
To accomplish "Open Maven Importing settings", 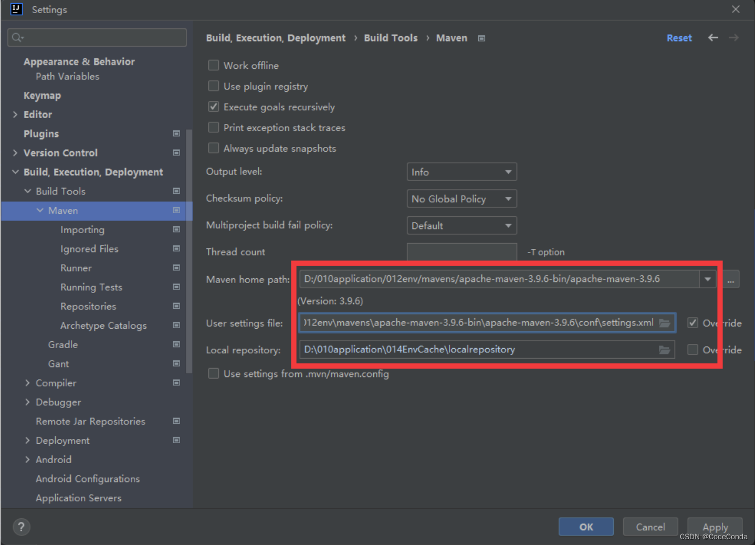I will 82,229.
